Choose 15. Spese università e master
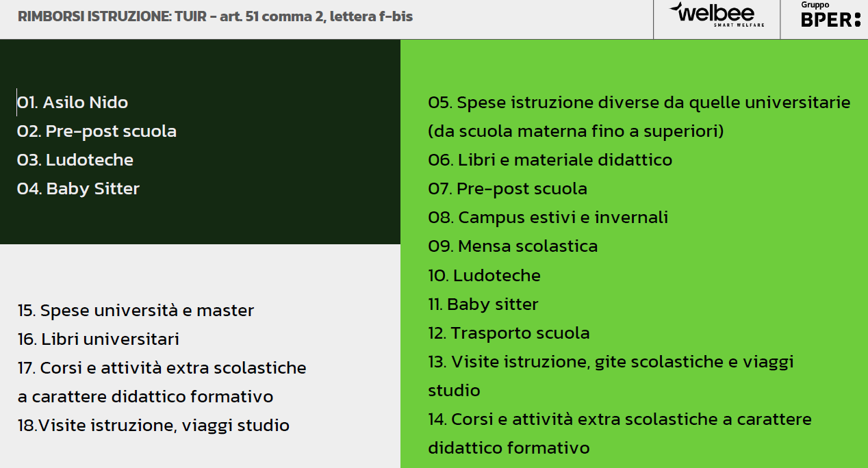Viewport: 868px width, 468px height. (x=136, y=311)
